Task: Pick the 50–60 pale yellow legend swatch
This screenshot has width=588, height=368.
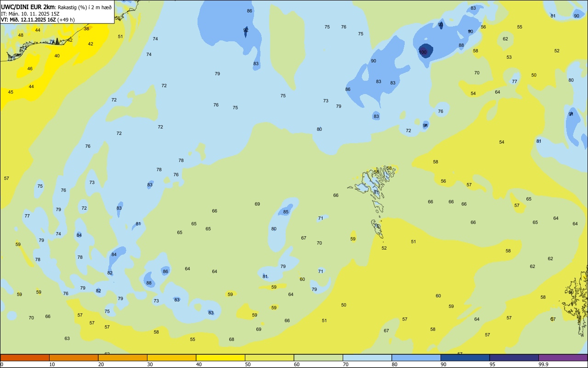Action: [269, 357]
